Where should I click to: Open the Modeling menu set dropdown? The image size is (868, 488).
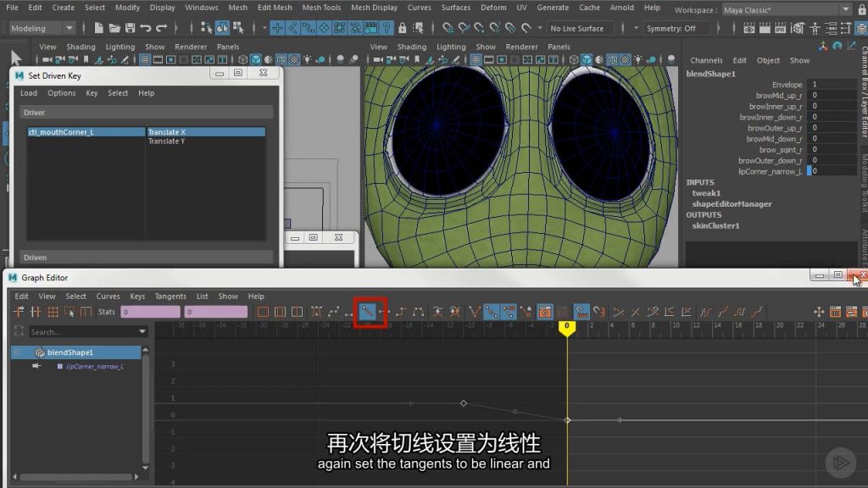pyautogui.click(x=42, y=28)
